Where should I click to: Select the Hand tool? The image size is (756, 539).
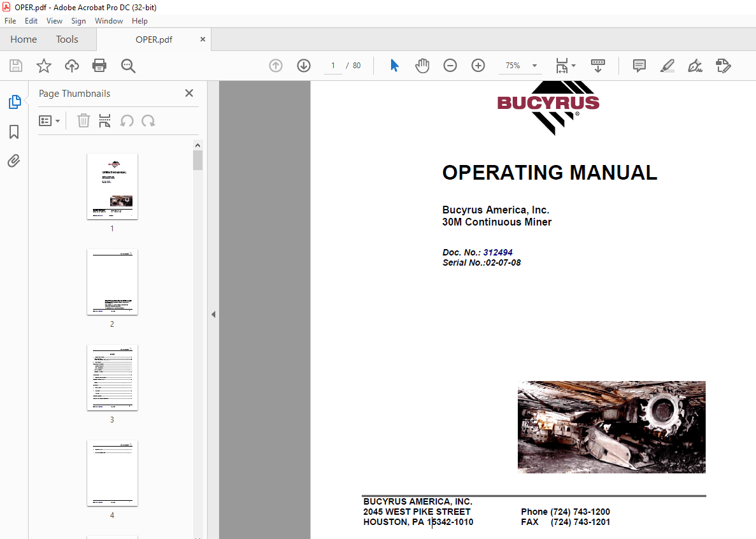point(422,65)
